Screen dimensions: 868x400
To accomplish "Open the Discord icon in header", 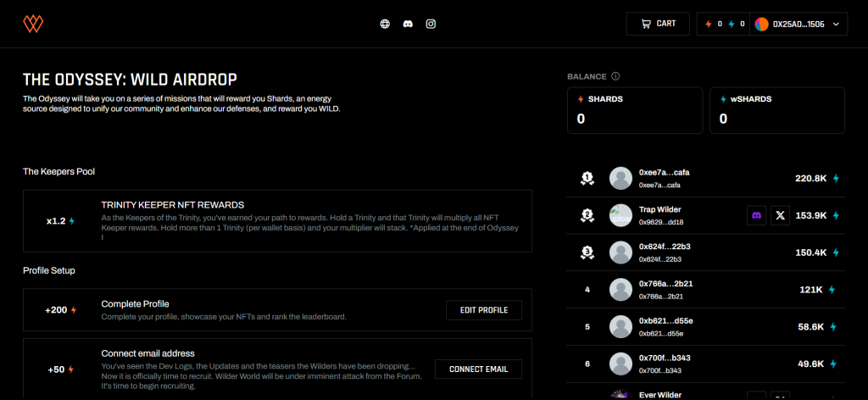I will click(408, 24).
